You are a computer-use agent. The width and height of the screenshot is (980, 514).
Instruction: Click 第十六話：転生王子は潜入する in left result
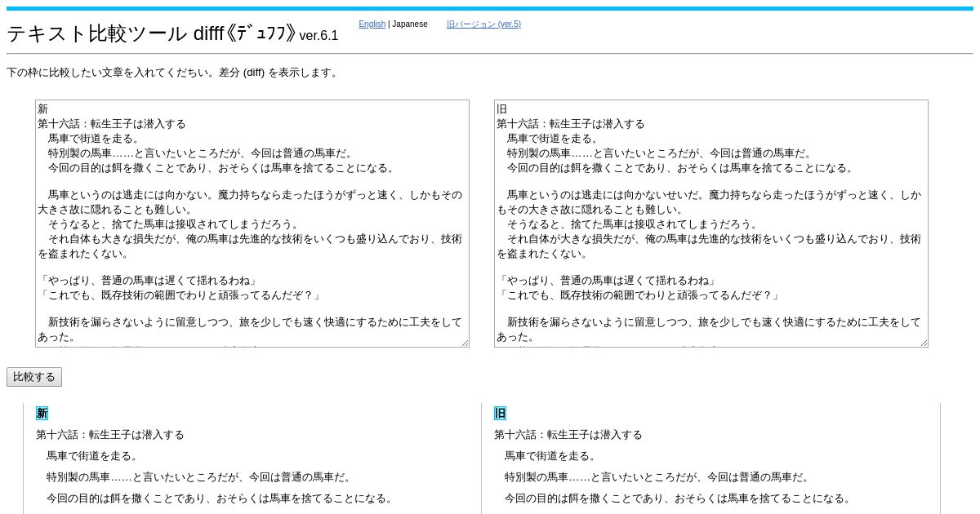click(110, 435)
